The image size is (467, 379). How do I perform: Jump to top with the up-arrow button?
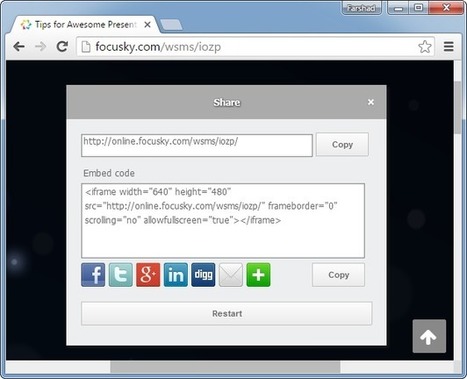tap(429, 336)
